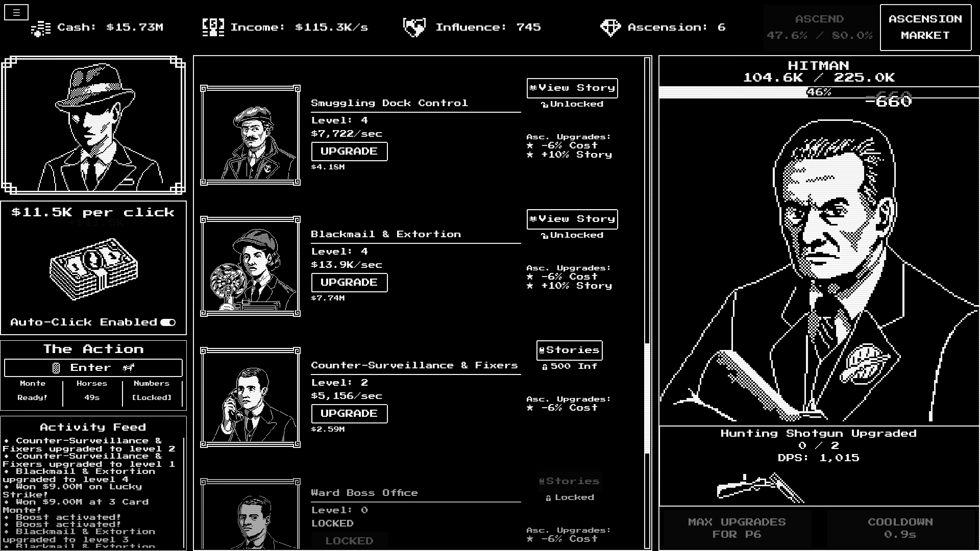Click the Smuggling Dock Control portrait
The image size is (980, 551).
point(251,135)
